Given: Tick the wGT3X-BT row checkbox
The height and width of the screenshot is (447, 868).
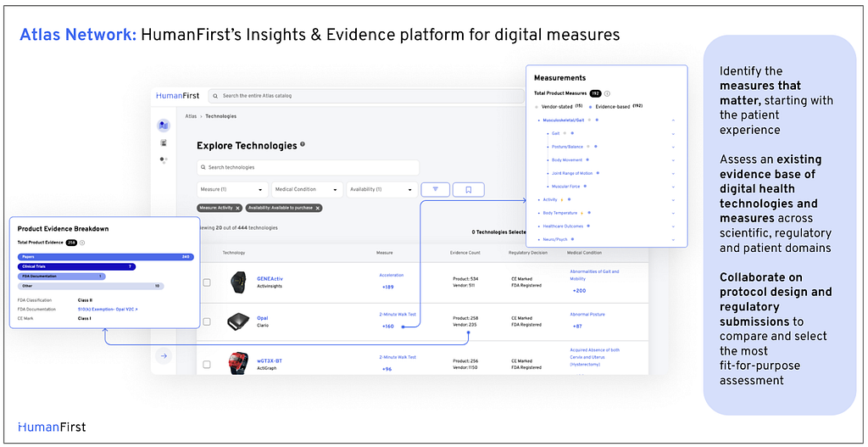Looking at the screenshot, I should (207, 365).
